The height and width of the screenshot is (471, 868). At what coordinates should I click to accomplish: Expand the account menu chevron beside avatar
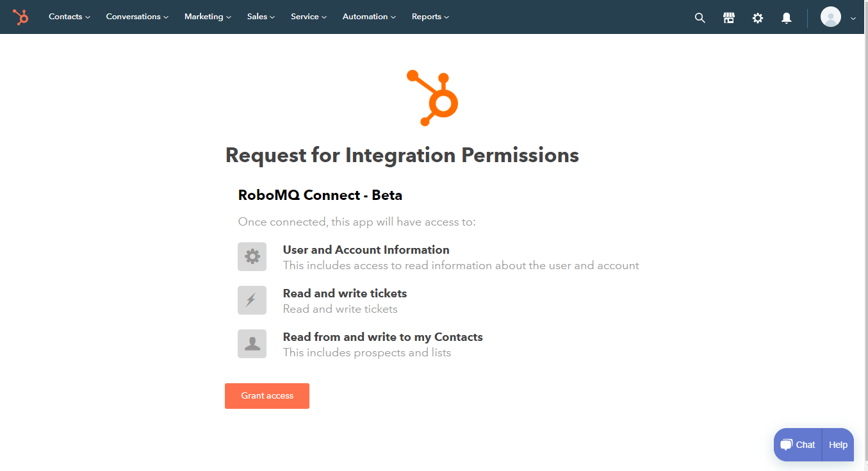coord(853,18)
